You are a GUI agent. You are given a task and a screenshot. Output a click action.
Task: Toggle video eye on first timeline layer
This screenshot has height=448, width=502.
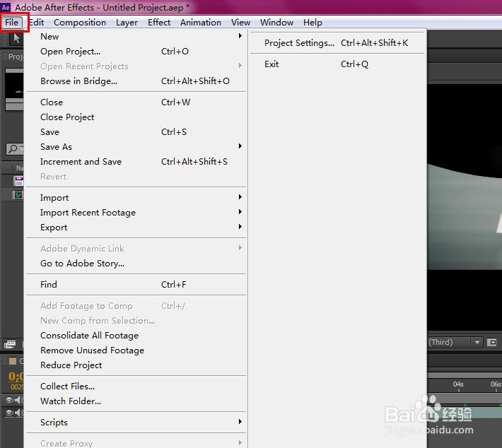[9, 399]
